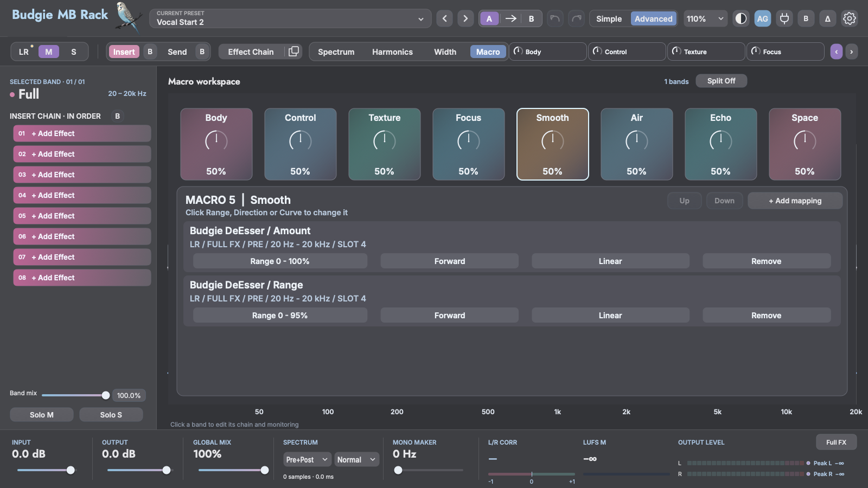Image resolution: width=868 pixels, height=488 pixels.
Task: Switch to Advanced mode
Action: pyautogui.click(x=653, y=18)
